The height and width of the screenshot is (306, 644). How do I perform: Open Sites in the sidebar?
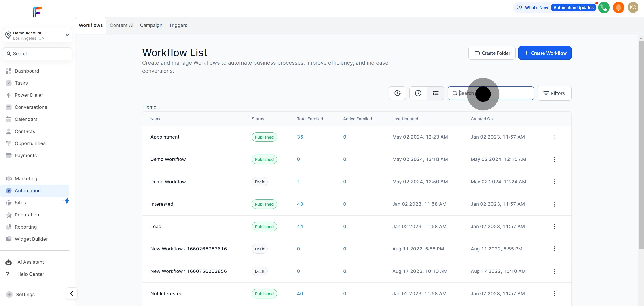20,203
